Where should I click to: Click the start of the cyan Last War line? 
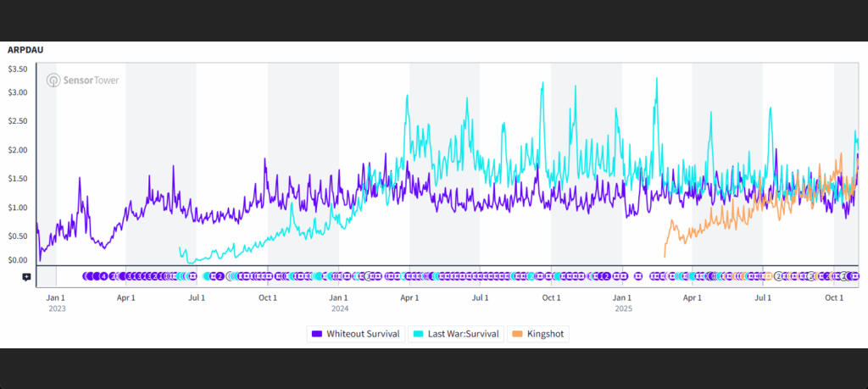[x=180, y=248]
